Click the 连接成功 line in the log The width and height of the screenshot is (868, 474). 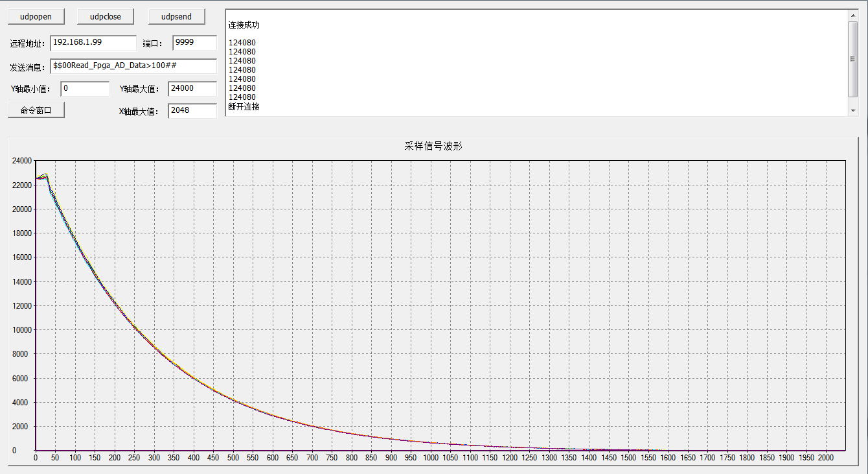(x=244, y=25)
